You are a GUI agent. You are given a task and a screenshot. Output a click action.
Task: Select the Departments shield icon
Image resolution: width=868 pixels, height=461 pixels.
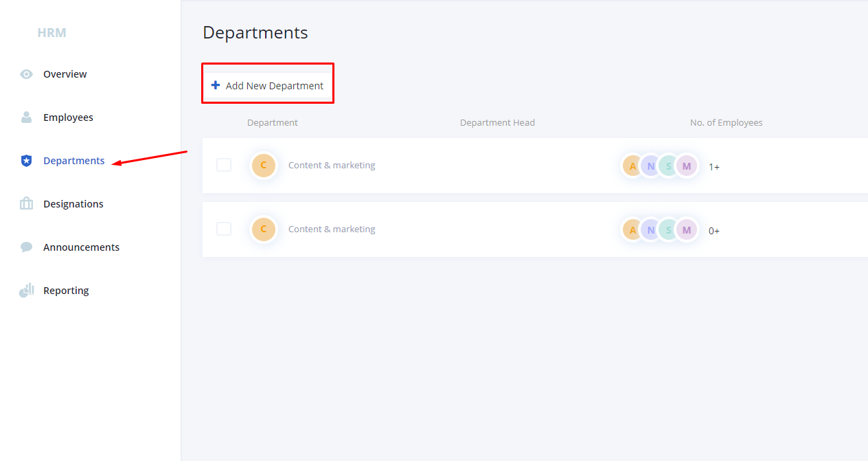(26, 160)
